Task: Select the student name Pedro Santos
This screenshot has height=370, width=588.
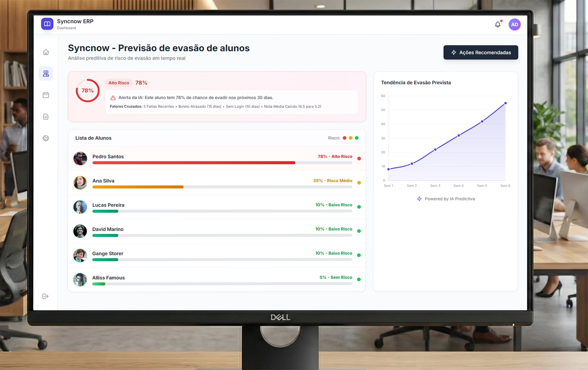Action: 108,157
